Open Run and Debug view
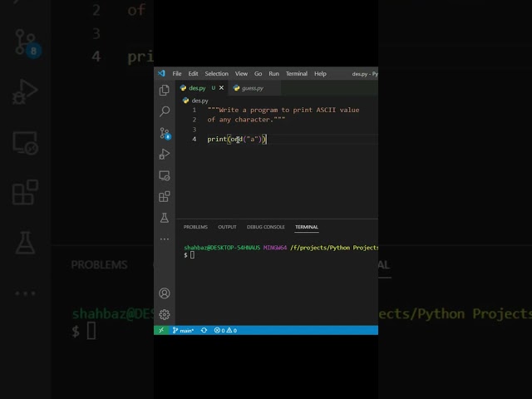Image resolution: width=532 pixels, height=399 pixels. coord(165,154)
